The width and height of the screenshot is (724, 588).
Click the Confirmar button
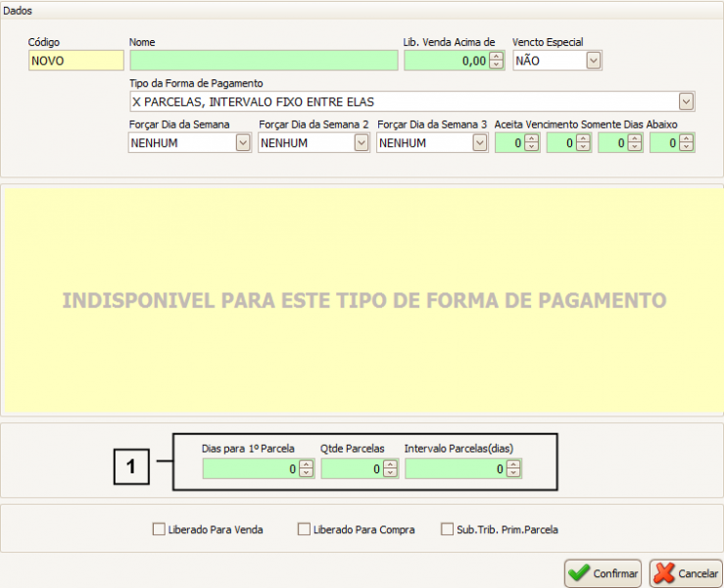point(602,573)
